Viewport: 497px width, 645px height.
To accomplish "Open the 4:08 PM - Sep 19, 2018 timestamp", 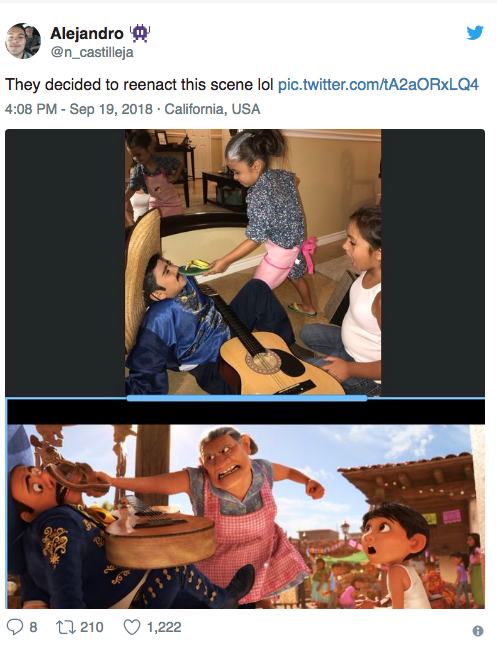I will coord(79,109).
